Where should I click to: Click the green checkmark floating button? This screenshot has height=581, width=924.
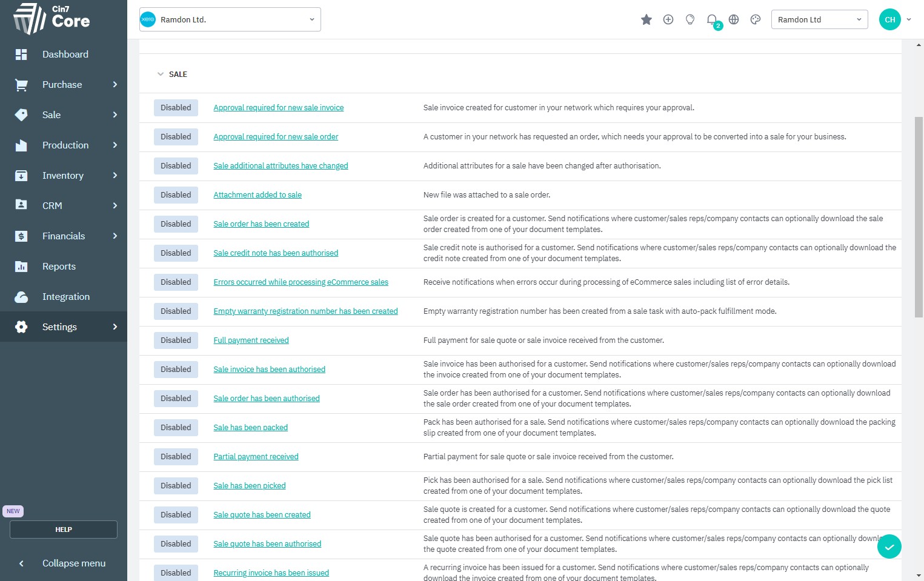click(889, 546)
